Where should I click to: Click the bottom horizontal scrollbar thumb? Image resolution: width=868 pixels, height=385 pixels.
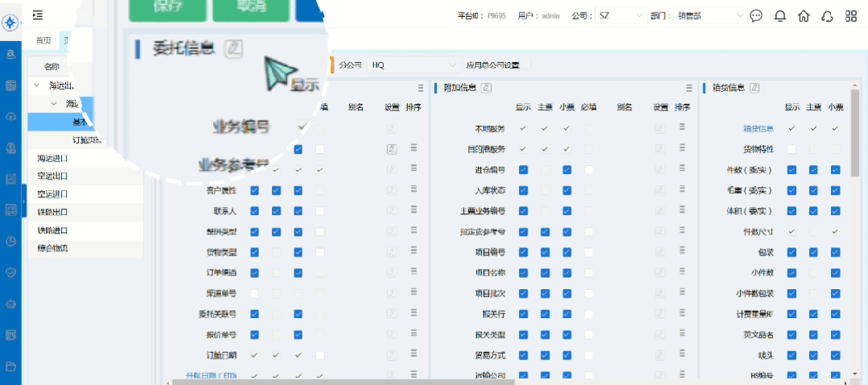pyautogui.click(x=343, y=382)
